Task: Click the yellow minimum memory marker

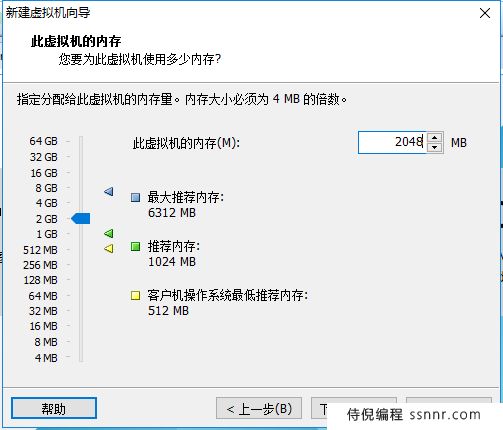Action: (109, 249)
